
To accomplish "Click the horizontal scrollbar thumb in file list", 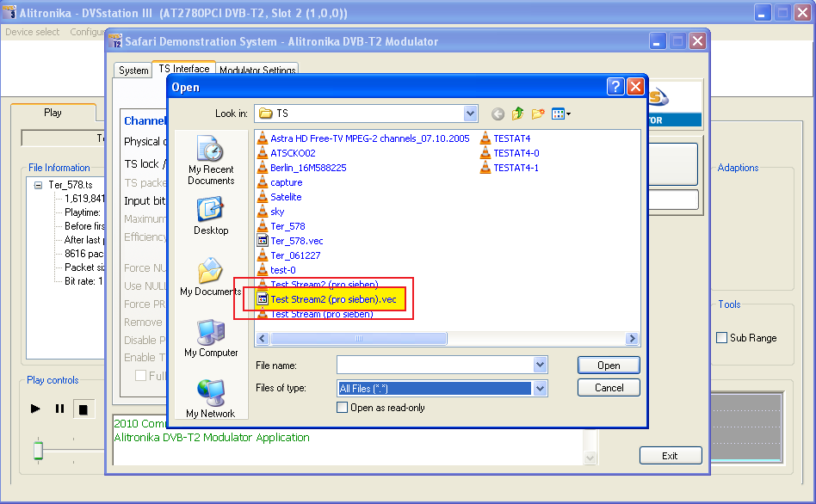I will tap(359, 339).
